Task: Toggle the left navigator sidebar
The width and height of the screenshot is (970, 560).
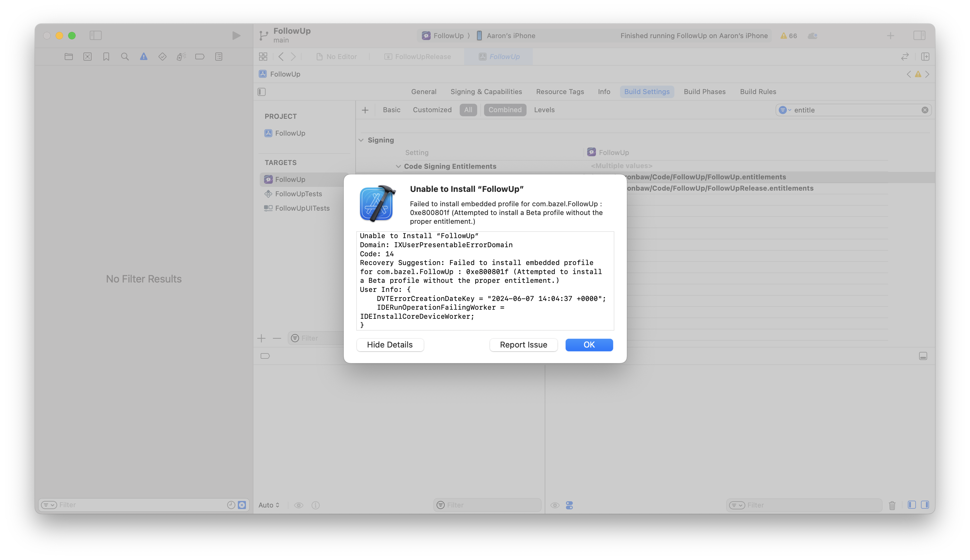Action: [x=95, y=35]
